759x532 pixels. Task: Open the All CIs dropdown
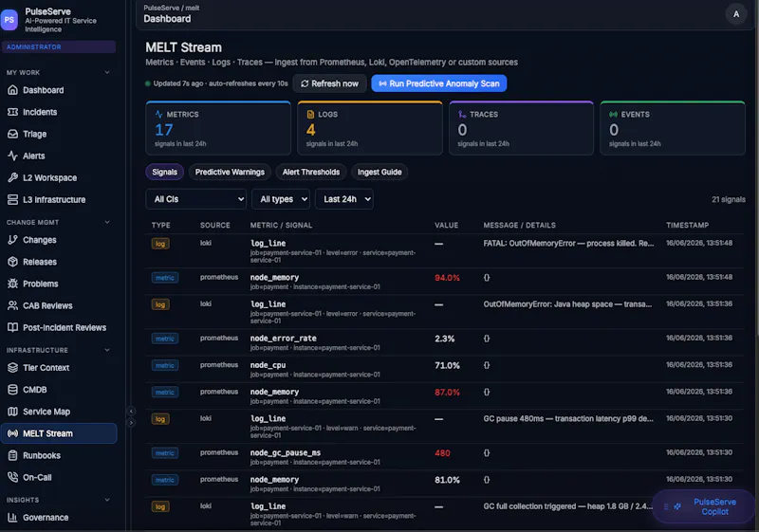pyautogui.click(x=196, y=199)
